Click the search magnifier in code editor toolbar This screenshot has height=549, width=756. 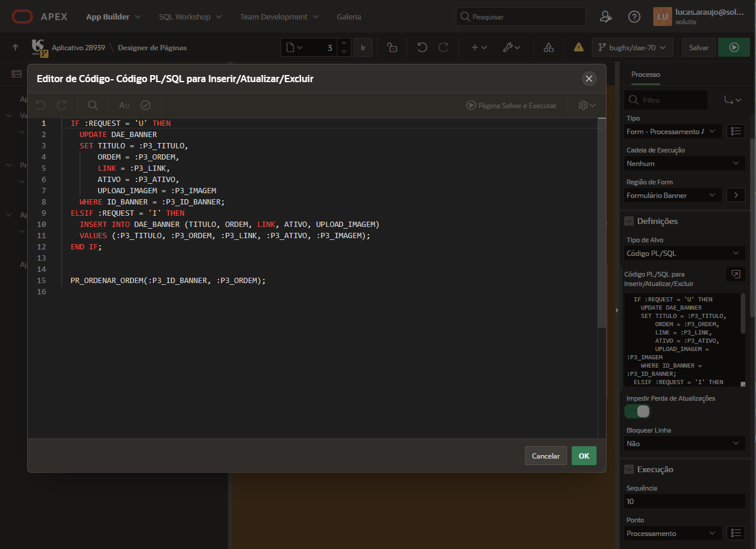pyautogui.click(x=93, y=105)
